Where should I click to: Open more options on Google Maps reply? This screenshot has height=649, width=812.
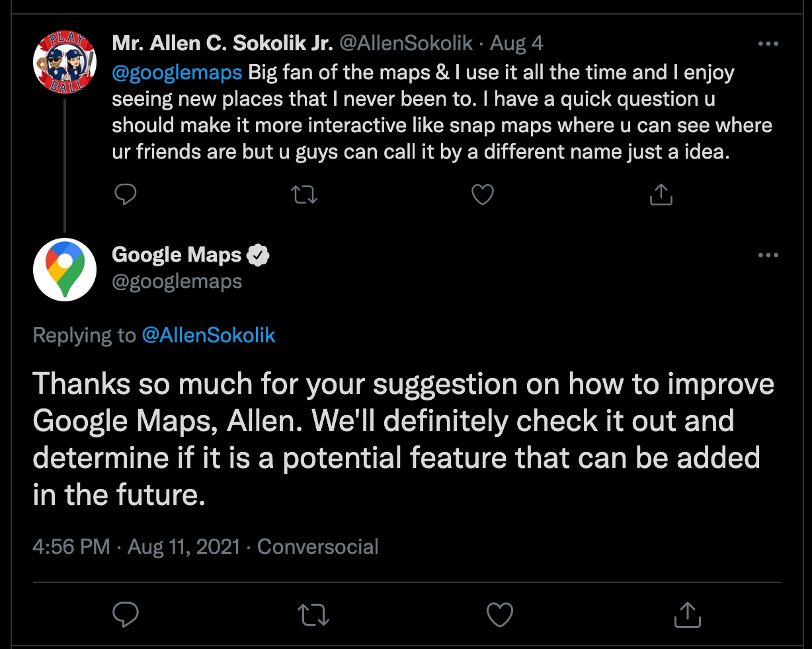[768, 255]
